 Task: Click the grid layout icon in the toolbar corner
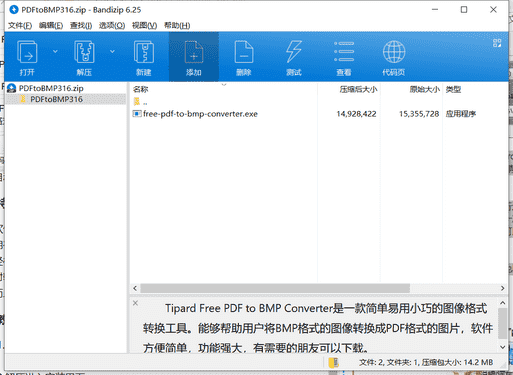(x=497, y=43)
